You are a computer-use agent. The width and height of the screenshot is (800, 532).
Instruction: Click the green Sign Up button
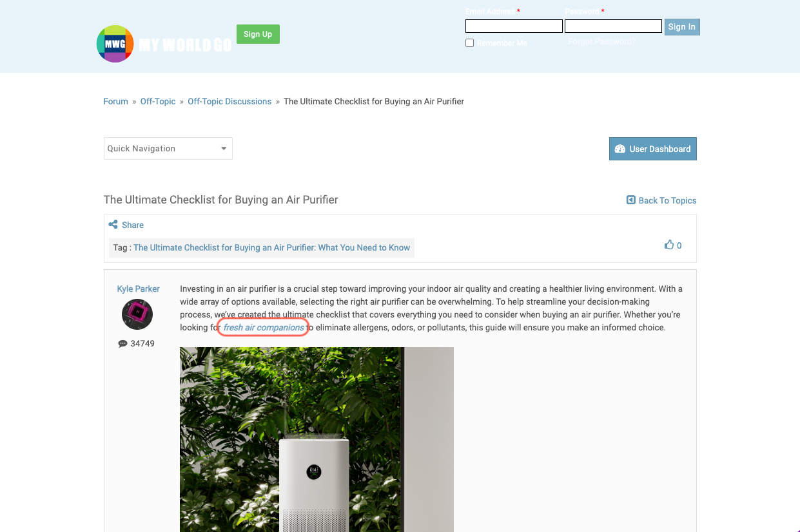coord(258,34)
